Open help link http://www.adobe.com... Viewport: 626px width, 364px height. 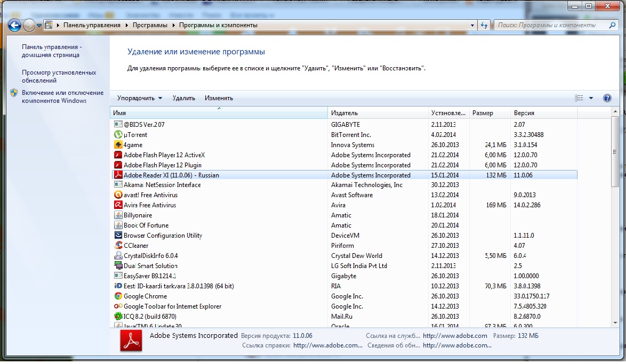pyautogui.click(x=328, y=345)
